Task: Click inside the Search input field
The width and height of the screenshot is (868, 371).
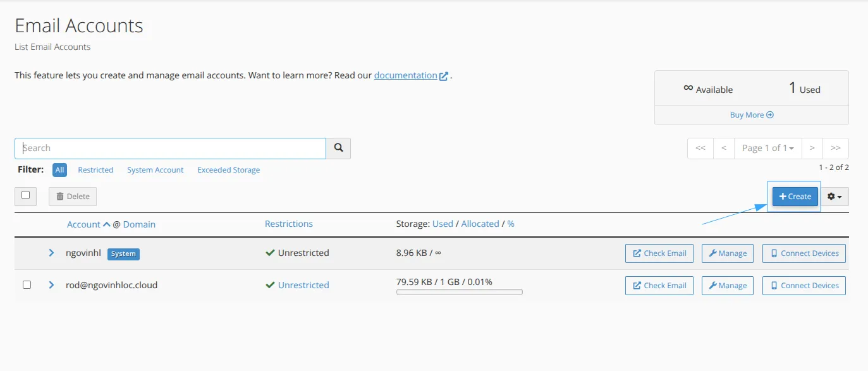Action: coord(170,148)
